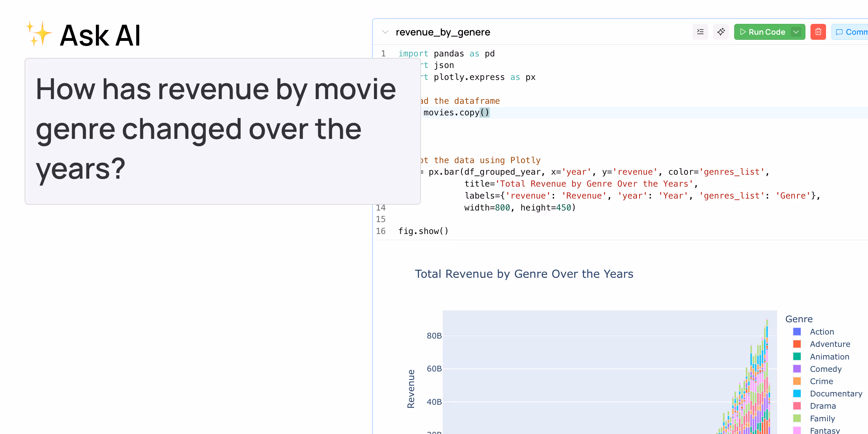Click the Ask AI question prompt box
Screen dimensions: 868x434
[222, 131]
